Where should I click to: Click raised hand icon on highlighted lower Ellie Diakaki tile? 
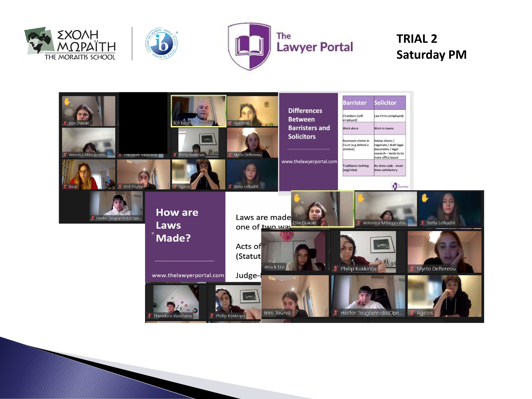coord(297,198)
